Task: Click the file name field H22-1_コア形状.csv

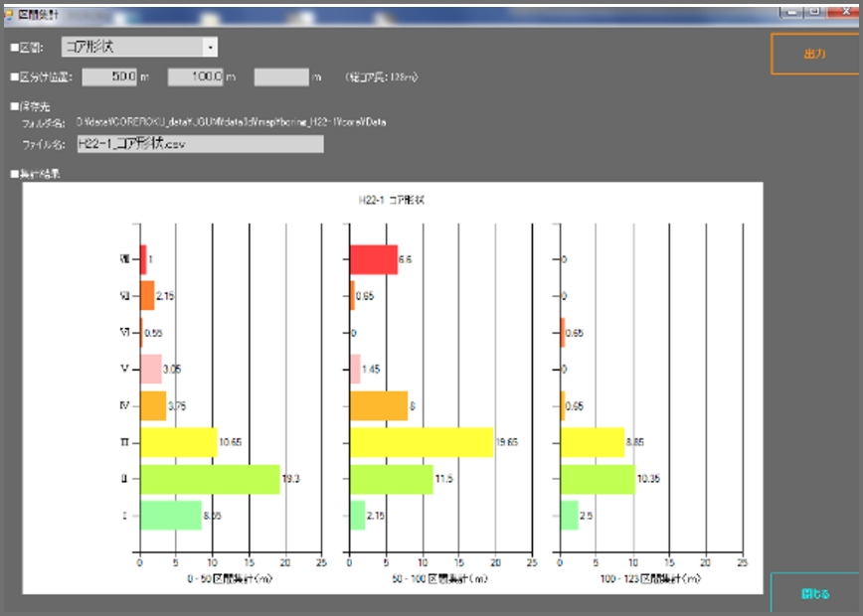Action: (200, 144)
